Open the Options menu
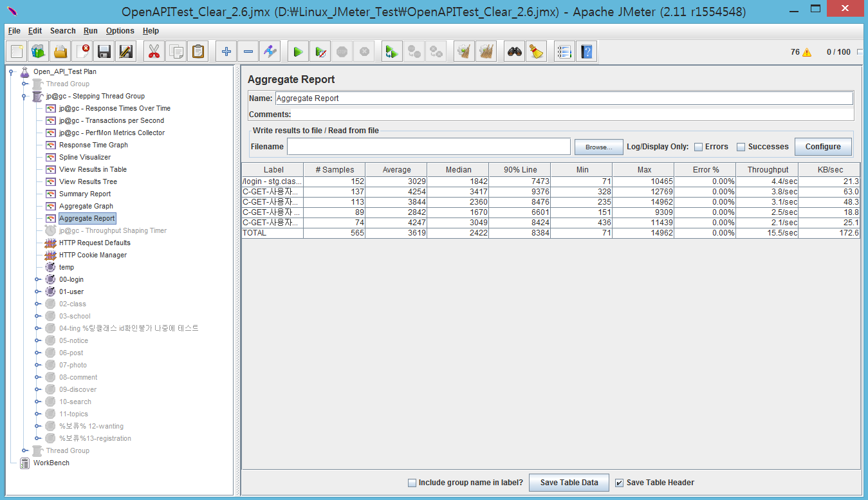The height and width of the screenshot is (500, 868). 120,31
